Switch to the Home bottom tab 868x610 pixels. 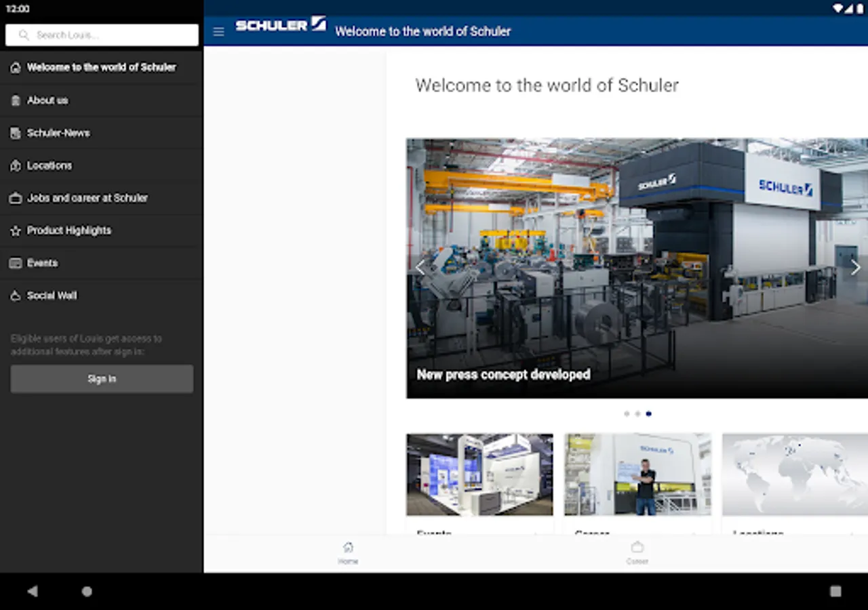click(348, 553)
